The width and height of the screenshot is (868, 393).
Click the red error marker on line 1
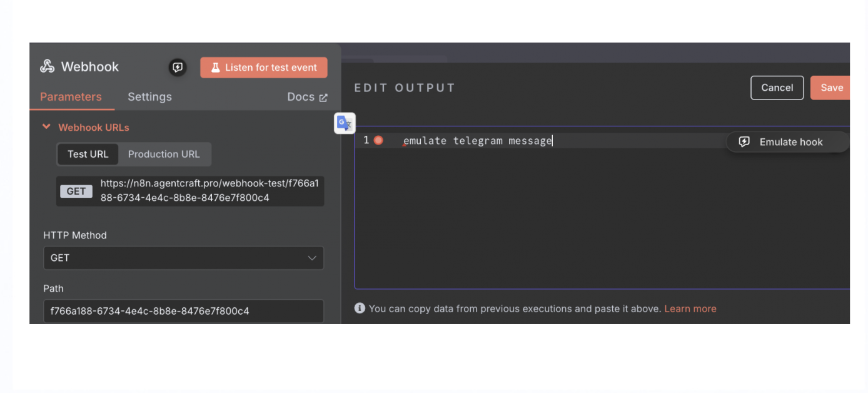tap(378, 140)
